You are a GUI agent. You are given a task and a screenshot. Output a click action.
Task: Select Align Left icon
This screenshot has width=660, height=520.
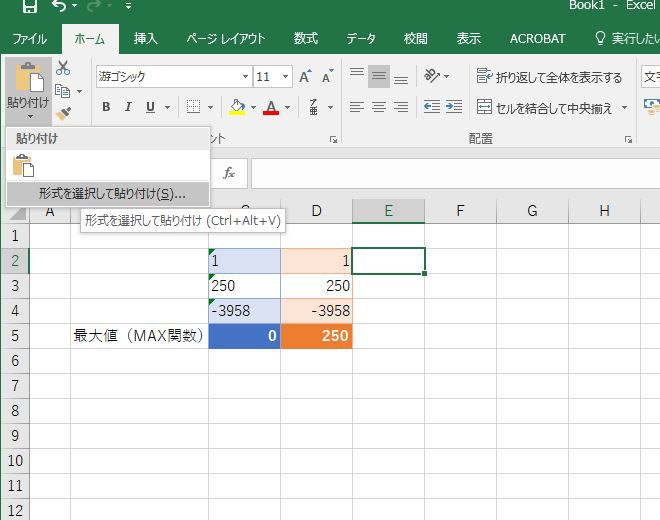click(357, 107)
